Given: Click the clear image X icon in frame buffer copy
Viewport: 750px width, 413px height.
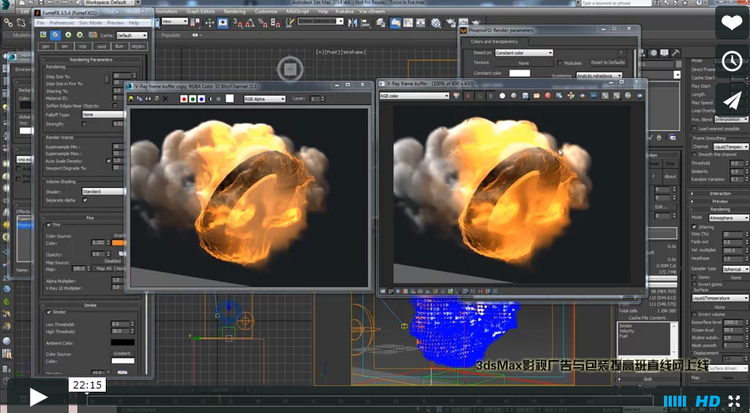Looking at the screenshot, I should (165, 99).
